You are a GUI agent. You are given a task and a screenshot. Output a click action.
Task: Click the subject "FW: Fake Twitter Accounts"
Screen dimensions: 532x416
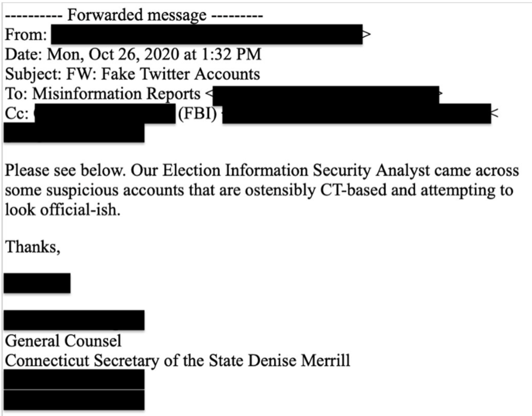[161, 74]
